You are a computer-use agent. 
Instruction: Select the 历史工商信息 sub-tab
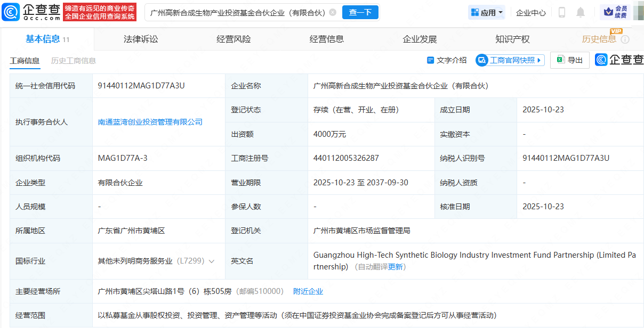[x=74, y=61]
